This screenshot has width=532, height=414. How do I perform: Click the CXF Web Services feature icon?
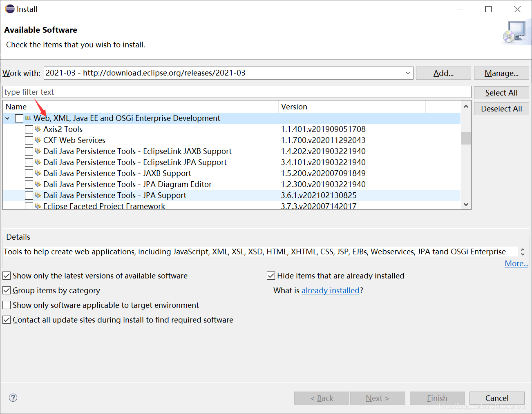(38, 140)
